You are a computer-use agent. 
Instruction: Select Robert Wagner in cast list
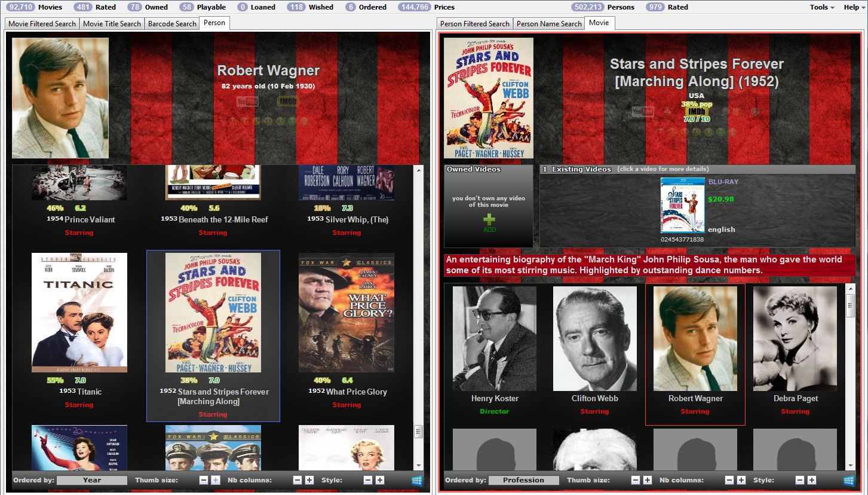(x=695, y=338)
